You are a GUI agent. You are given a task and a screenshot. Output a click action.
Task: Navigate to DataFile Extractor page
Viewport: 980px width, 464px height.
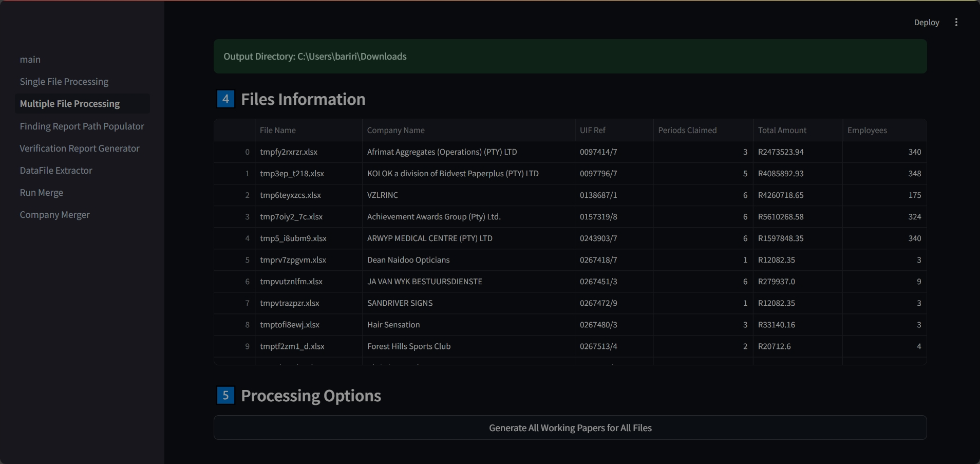[82, 171]
